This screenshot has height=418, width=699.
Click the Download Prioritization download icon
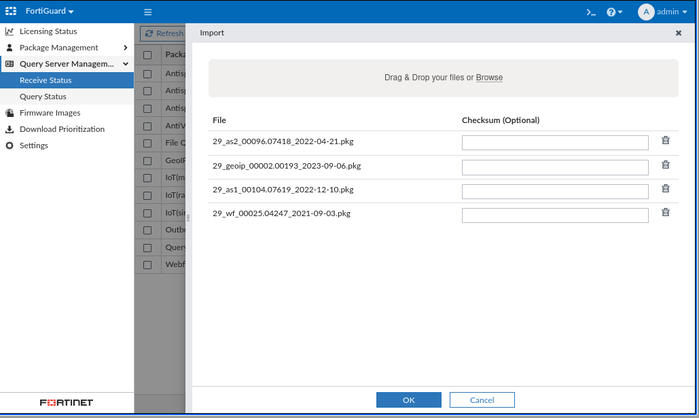[x=9, y=129]
